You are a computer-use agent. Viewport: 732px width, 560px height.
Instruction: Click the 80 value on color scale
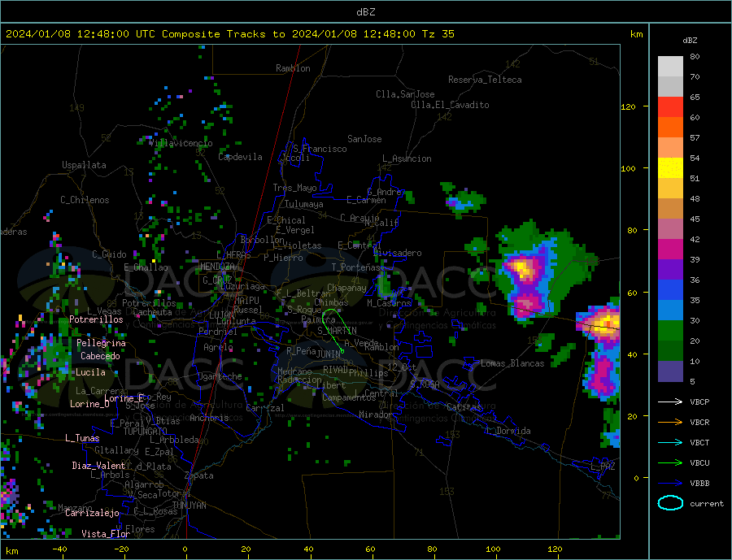coord(695,56)
